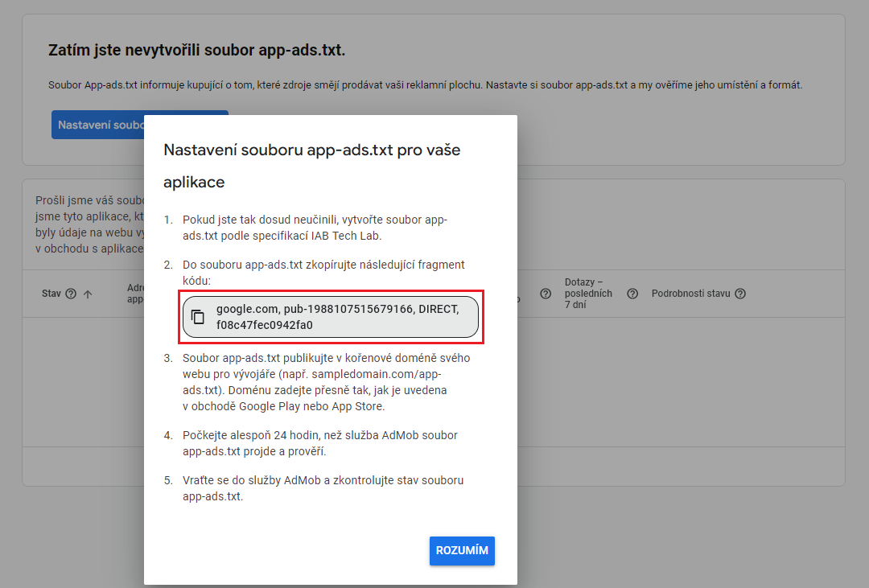869x588 pixels.
Task: Click the Podrobnosti stavu column header
Action: tap(691, 294)
